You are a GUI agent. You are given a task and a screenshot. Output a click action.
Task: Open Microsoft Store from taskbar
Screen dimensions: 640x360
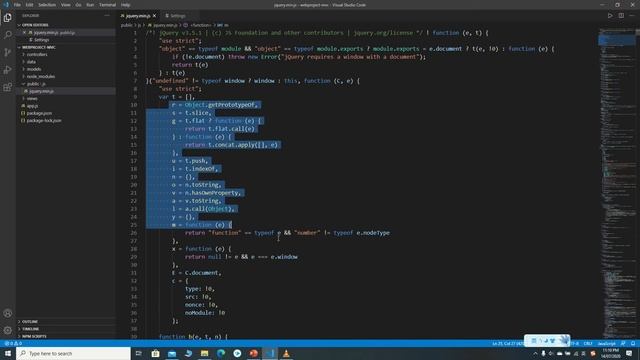(156, 353)
